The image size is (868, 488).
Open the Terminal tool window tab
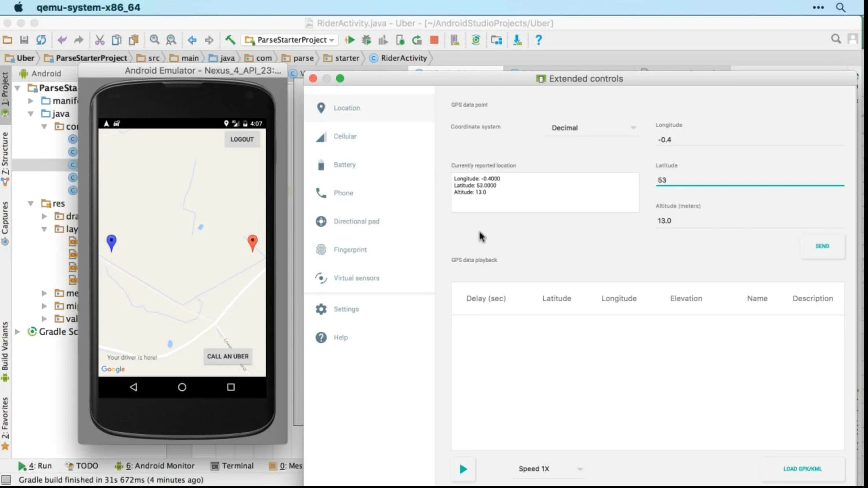[232, 466]
